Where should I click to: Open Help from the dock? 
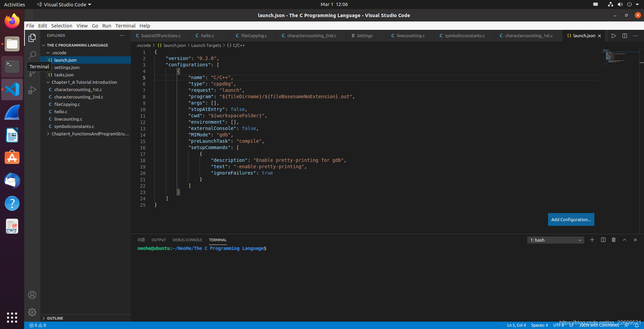[12, 203]
